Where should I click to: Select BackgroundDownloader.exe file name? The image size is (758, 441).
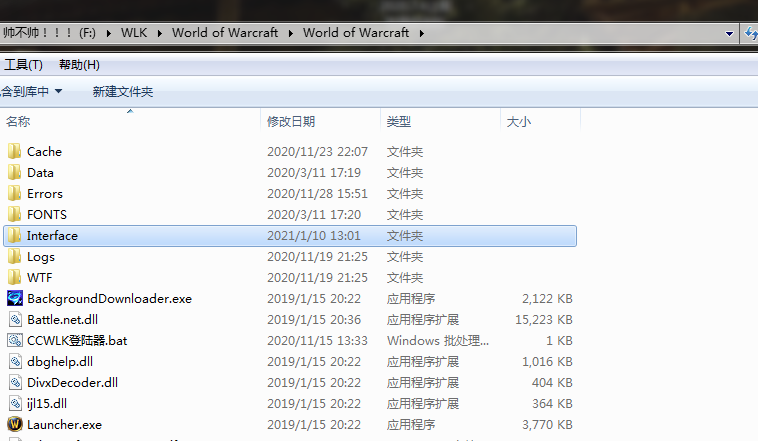click(x=110, y=298)
